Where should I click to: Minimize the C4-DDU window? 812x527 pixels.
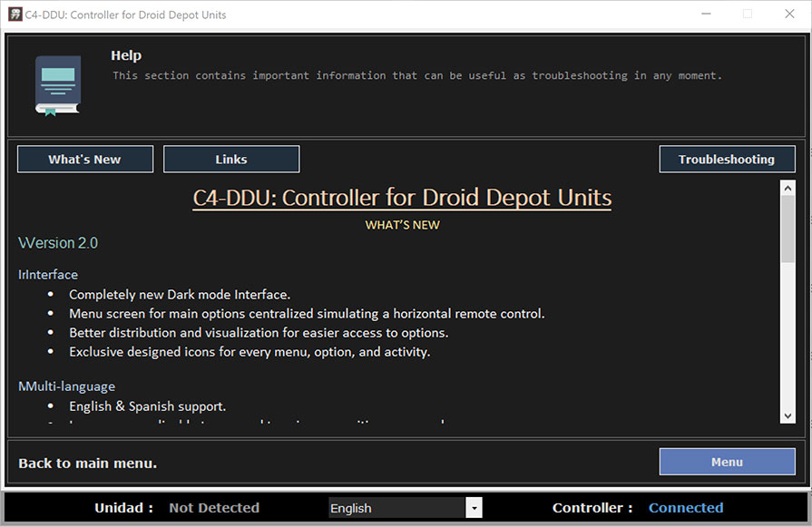tap(705, 14)
